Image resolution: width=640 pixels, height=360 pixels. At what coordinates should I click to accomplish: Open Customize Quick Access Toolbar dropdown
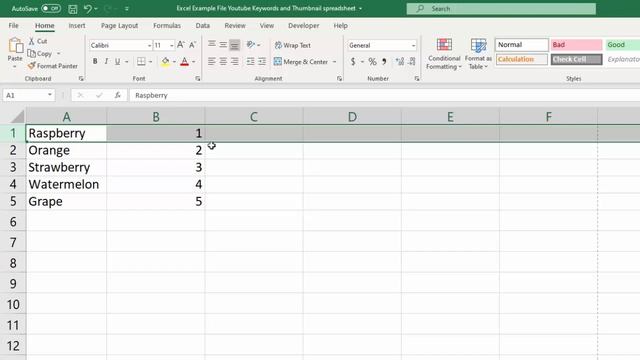click(x=127, y=9)
